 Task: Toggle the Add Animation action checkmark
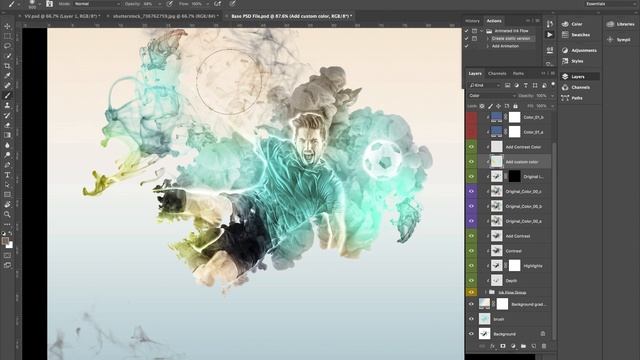pos(467,46)
